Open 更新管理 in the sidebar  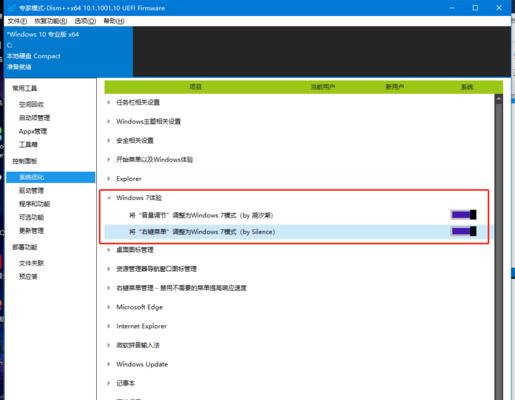click(31, 231)
